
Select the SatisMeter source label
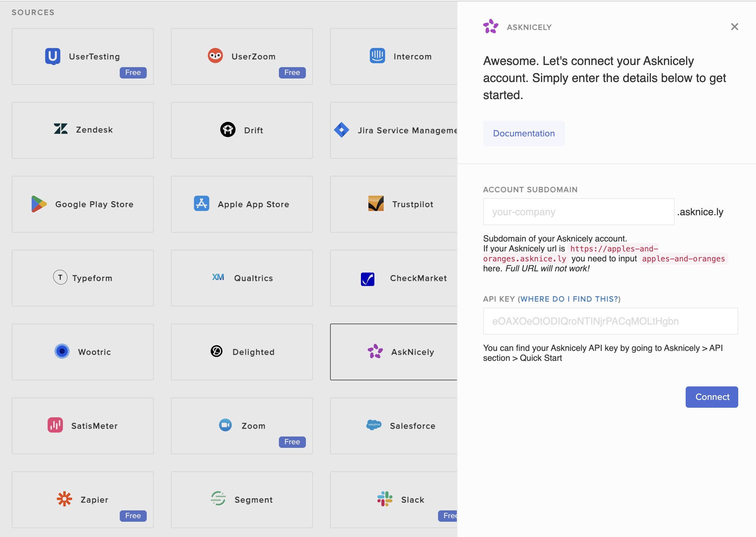[94, 426]
